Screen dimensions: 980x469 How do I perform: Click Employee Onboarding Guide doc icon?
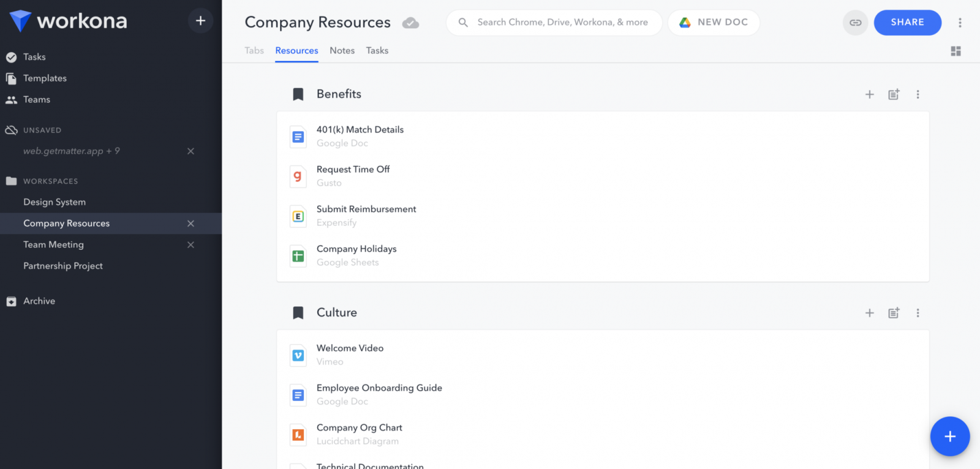click(298, 395)
